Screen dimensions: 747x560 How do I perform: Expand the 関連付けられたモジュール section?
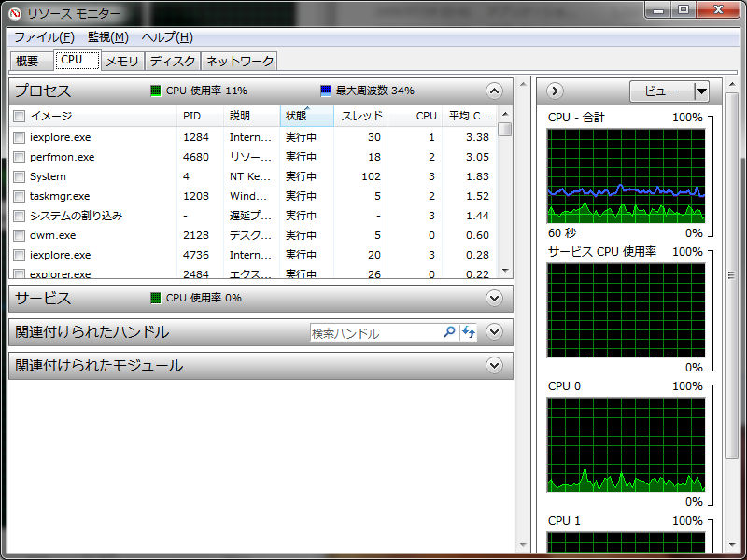tap(494, 365)
